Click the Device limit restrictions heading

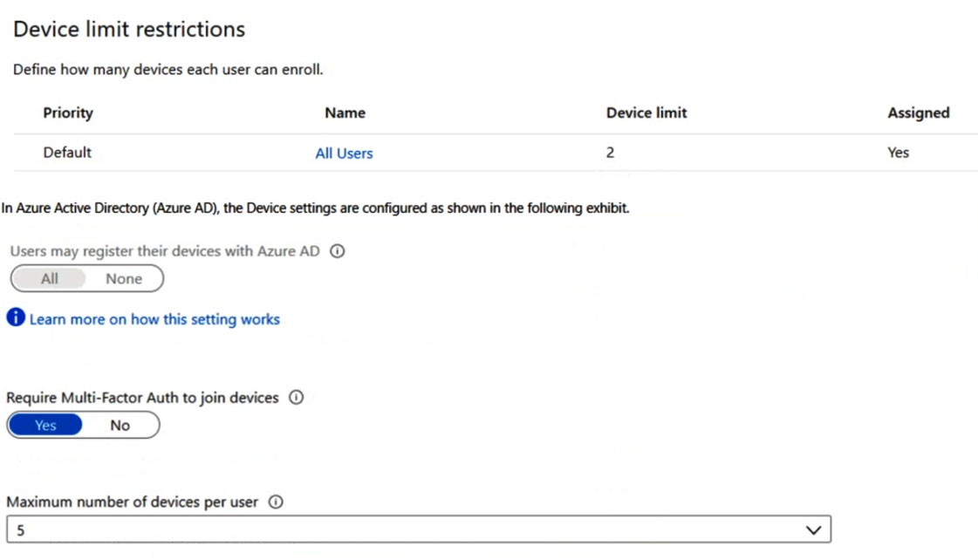[x=129, y=30]
